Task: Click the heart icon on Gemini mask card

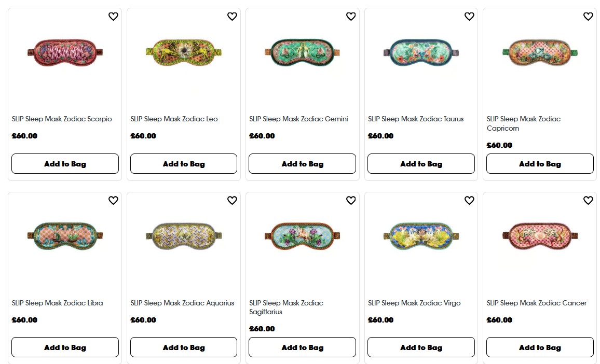Action: coord(350,16)
